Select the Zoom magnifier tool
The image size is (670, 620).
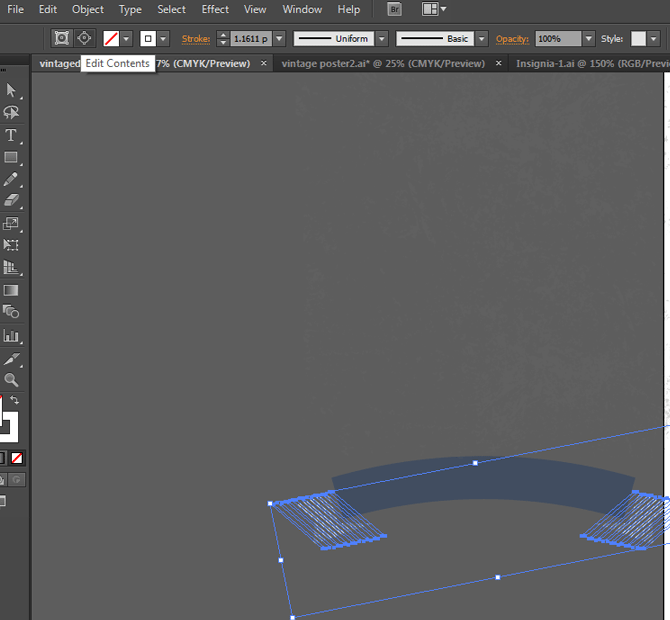point(12,380)
